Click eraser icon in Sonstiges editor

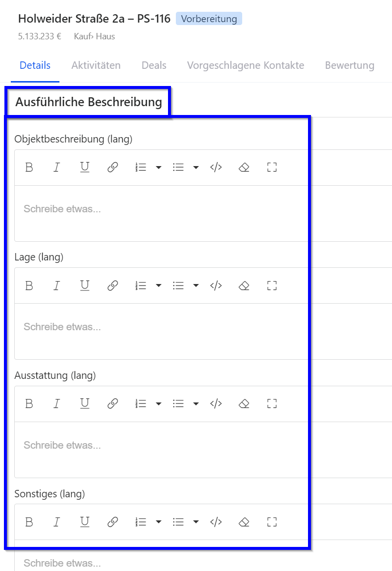coord(244,522)
